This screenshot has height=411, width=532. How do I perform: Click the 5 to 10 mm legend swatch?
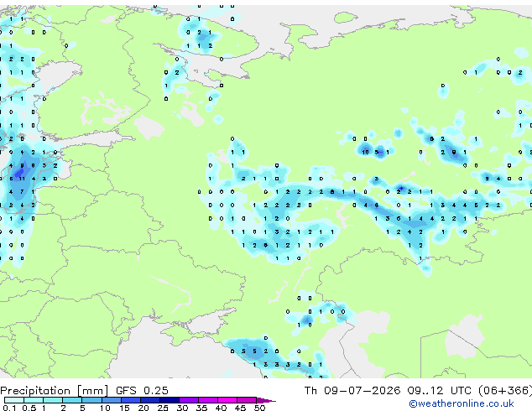(91, 400)
